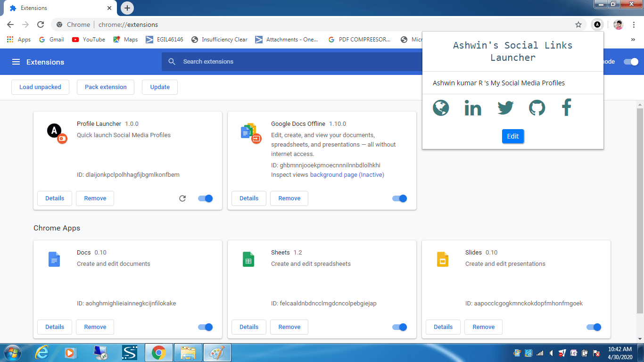Open the background page (Inactive) link

(347, 175)
